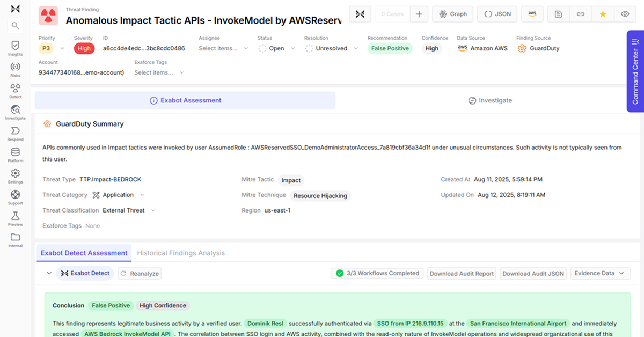The image size is (644, 337).
Task: Click the us-east-1 region value
Action: (277, 210)
